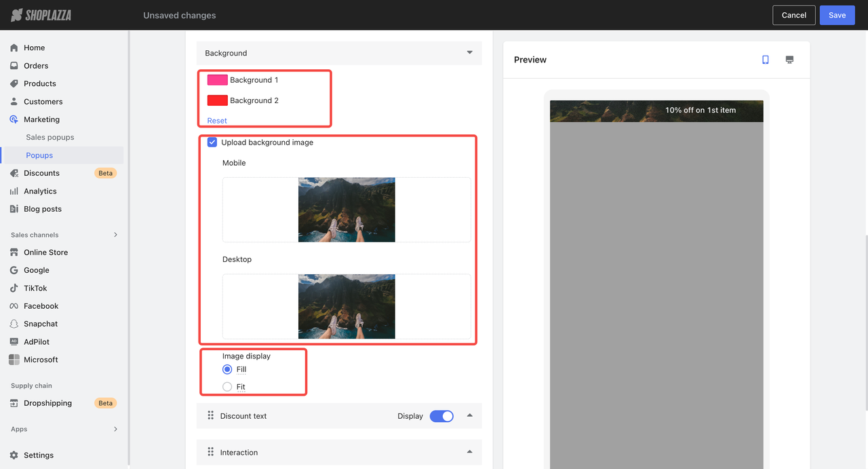Go to Home in sidebar

click(35, 48)
